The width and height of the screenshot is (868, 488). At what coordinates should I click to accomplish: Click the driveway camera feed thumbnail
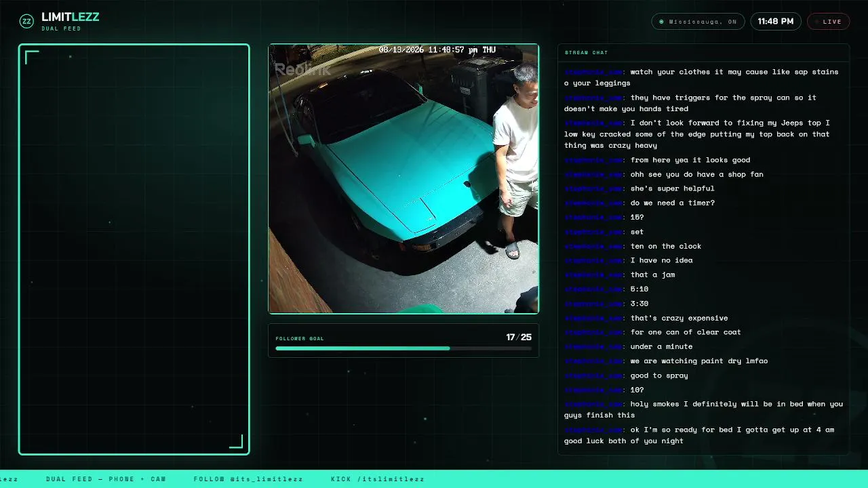(403, 179)
